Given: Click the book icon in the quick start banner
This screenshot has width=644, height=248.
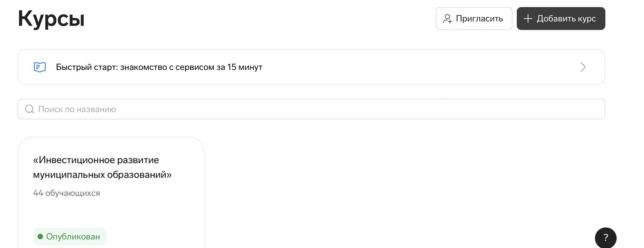Looking at the screenshot, I should pos(40,67).
